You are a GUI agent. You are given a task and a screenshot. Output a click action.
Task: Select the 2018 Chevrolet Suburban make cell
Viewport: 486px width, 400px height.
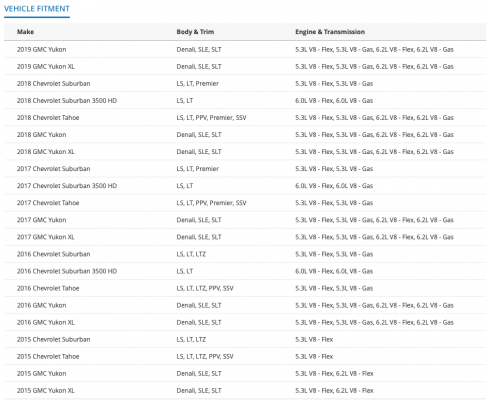pyautogui.click(x=54, y=84)
